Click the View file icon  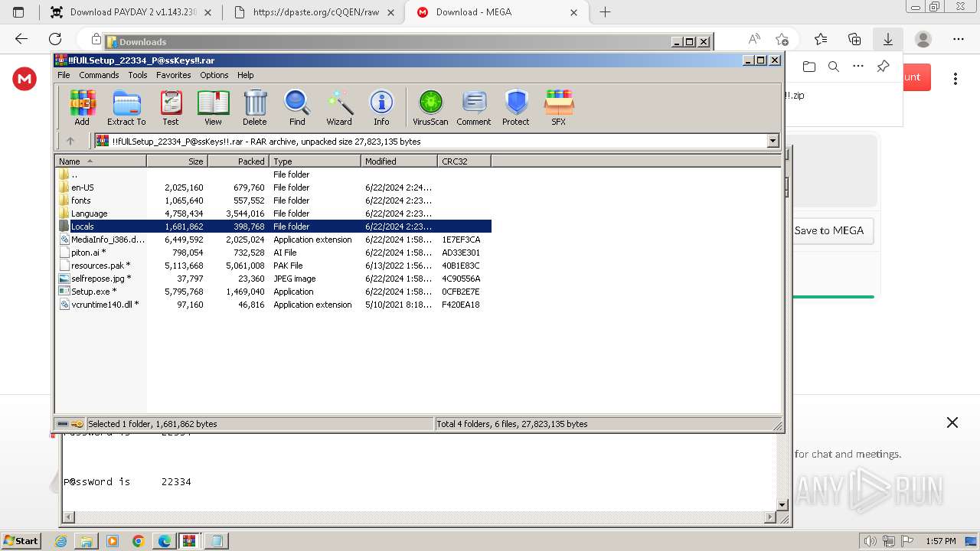click(213, 107)
